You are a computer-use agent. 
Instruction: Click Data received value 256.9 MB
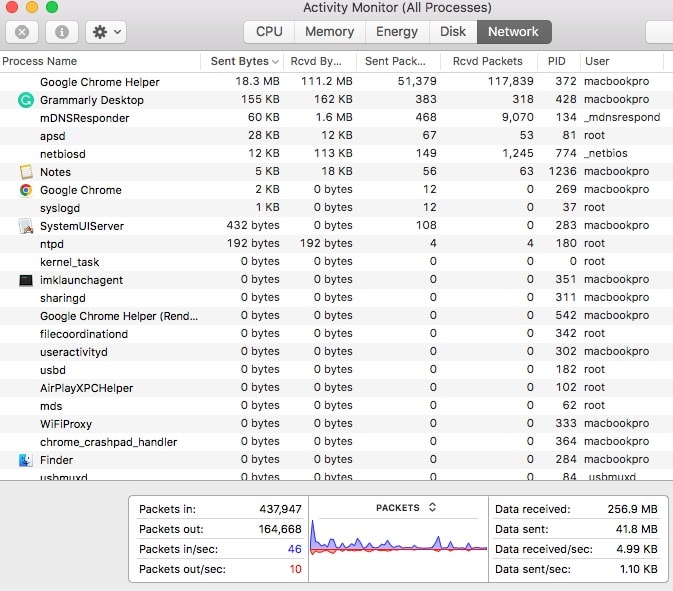pos(632,509)
